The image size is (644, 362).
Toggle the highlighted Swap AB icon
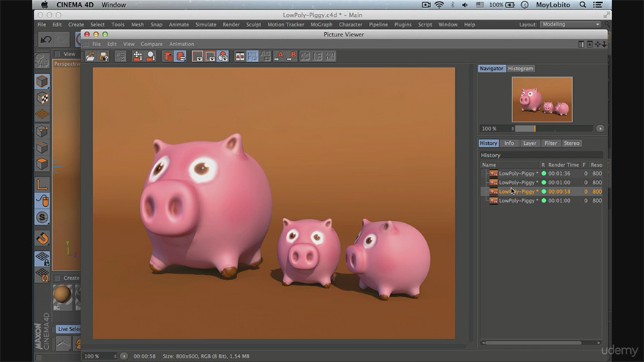click(x=252, y=56)
